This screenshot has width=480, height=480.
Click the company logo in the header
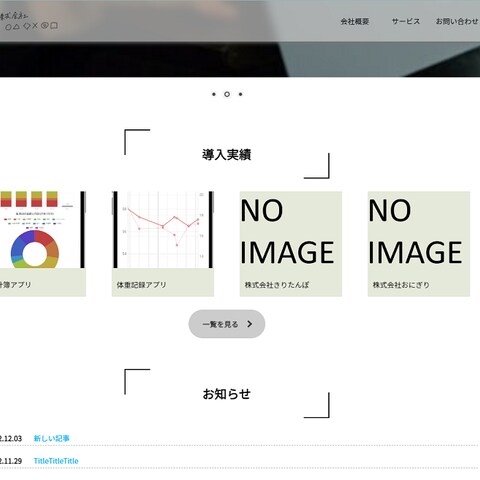pyautogui.click(x=29, y=21)
